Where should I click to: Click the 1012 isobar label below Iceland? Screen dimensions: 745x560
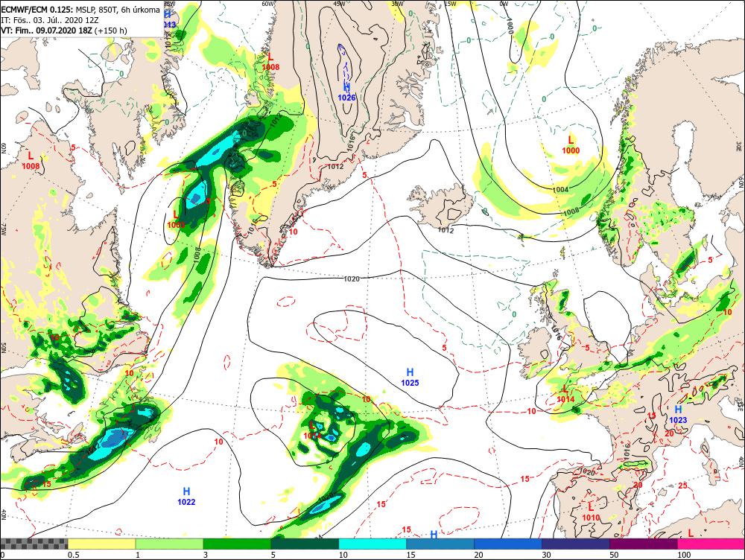446,230
